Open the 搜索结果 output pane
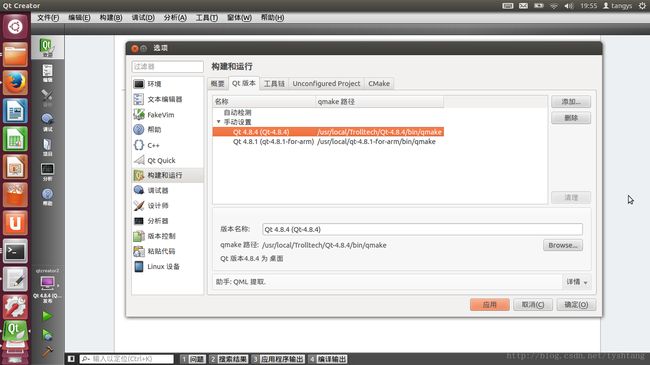Image resolution: width=650 pixels, height=365 pixels. coord(228,359)
